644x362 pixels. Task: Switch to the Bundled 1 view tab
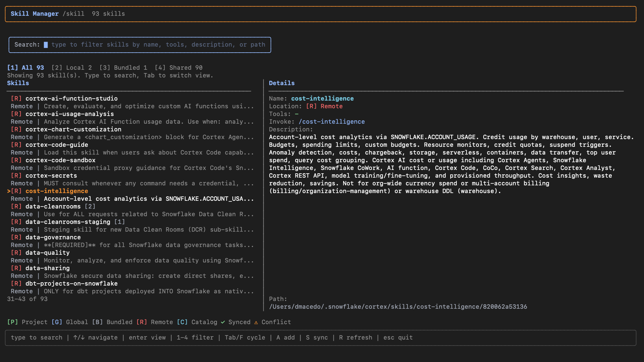[123, 68]
